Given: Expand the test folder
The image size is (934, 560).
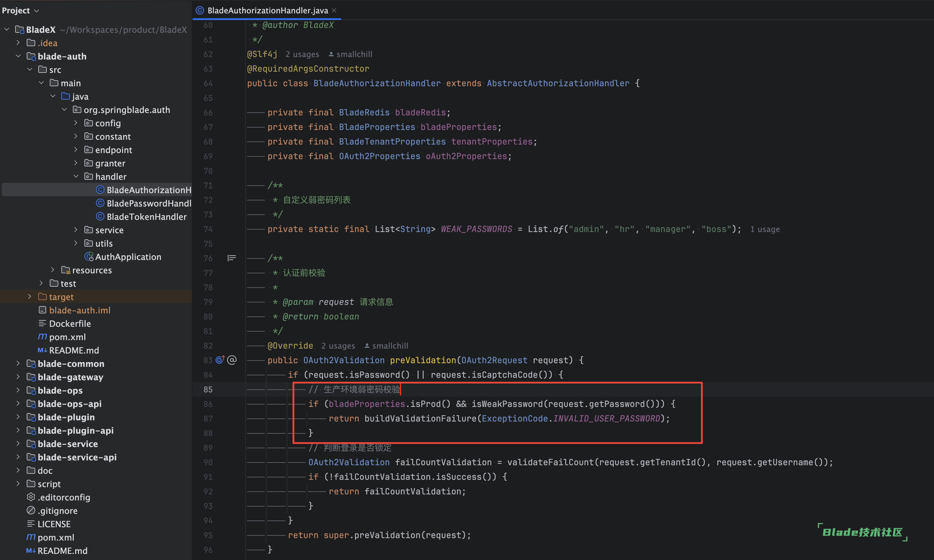Looking at the screenshot, I should click(x=41, y=283).
